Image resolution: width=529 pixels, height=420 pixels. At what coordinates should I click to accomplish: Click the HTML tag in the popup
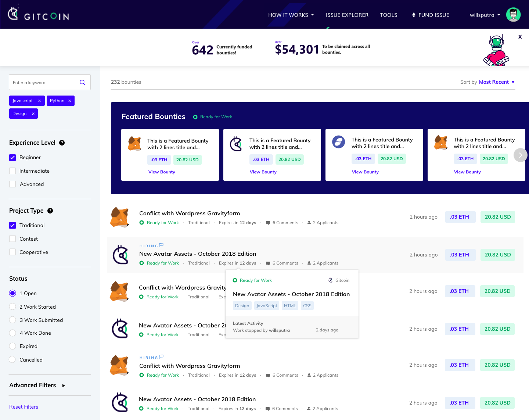[290, 306]
